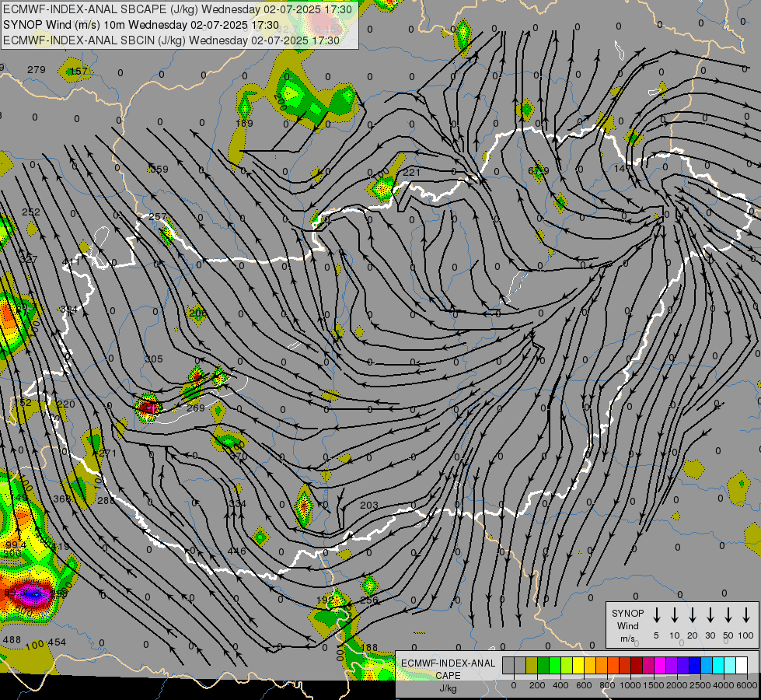
Task: Click the 5 m/s label in wind legend
Action: tap(656, 635)
